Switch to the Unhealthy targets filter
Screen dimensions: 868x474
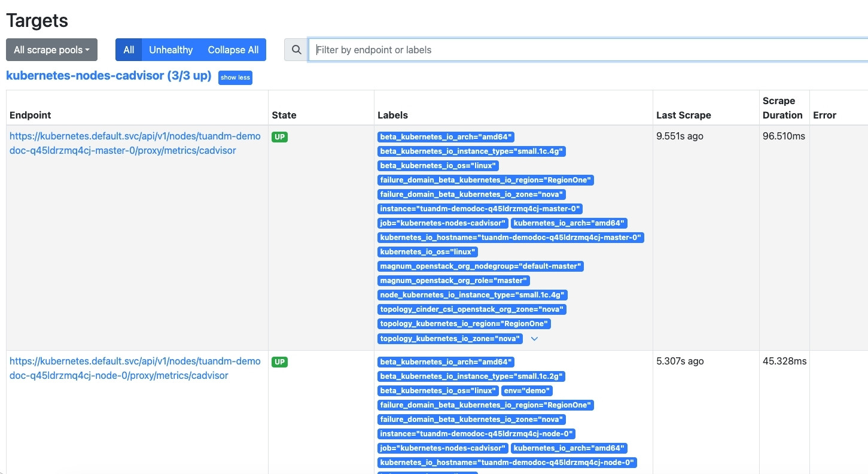pyautogui.click(x=170, y=50)
